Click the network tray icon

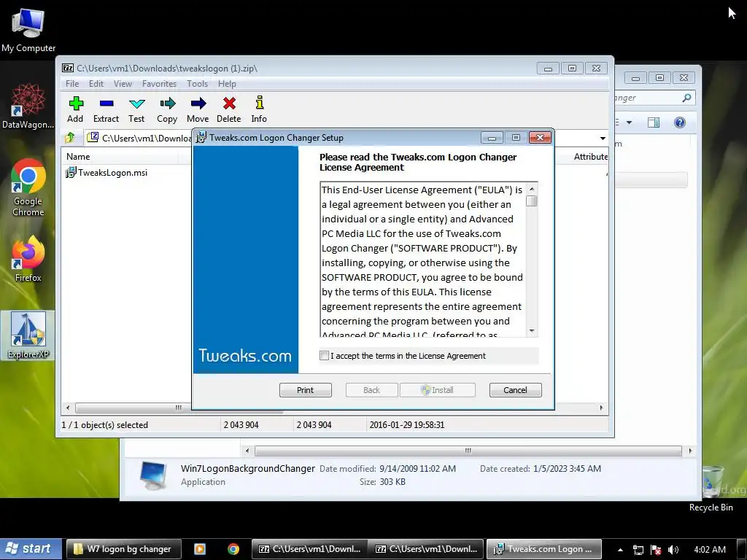(638, 550)
